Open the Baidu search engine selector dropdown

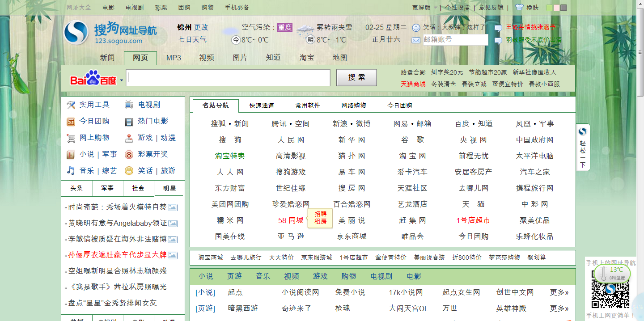pos(122,81)
